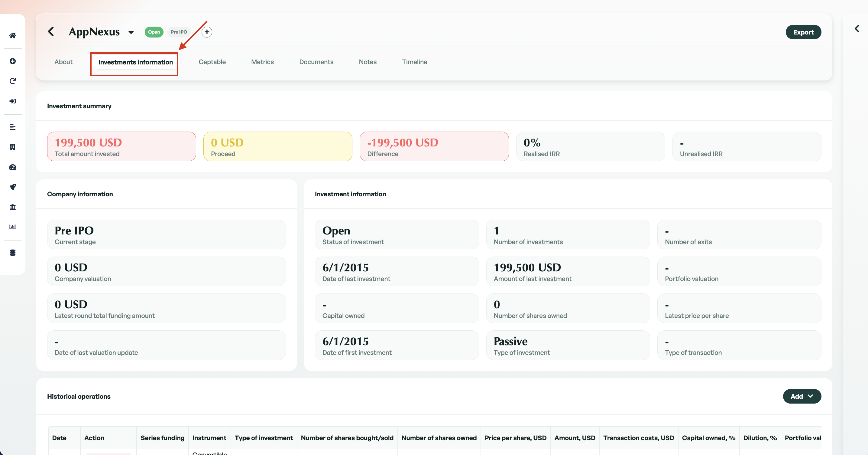This screenshot has width=868, height=455.
Task: Click the Date of last investment field
Action: 397,271
